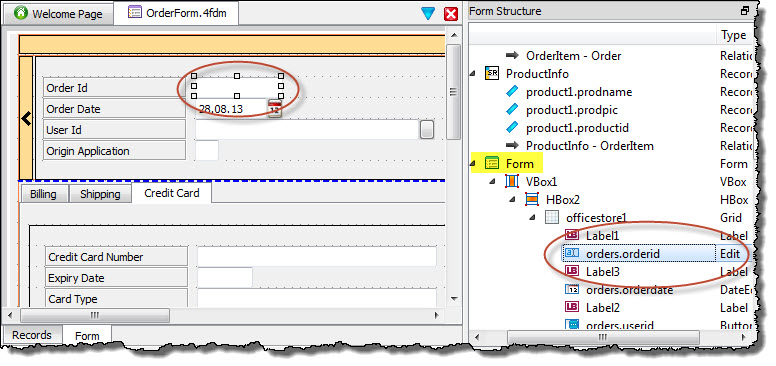Undock the Form Structure panel
Screen dimensions: 776x366
click(x=745, y=11)
